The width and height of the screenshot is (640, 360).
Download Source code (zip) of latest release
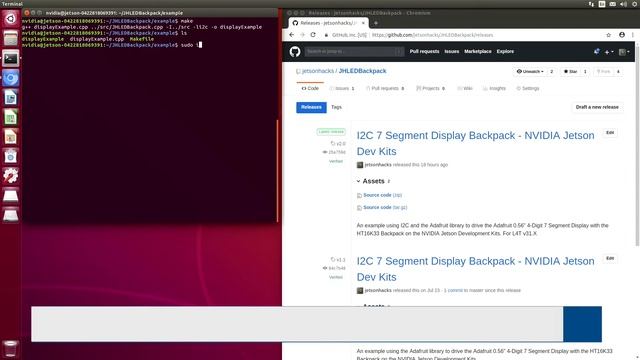point(382,195)
